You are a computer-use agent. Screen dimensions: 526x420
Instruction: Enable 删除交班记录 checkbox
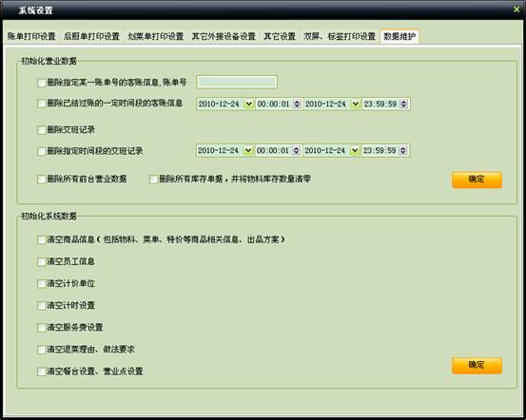click(x=42, y=130)
